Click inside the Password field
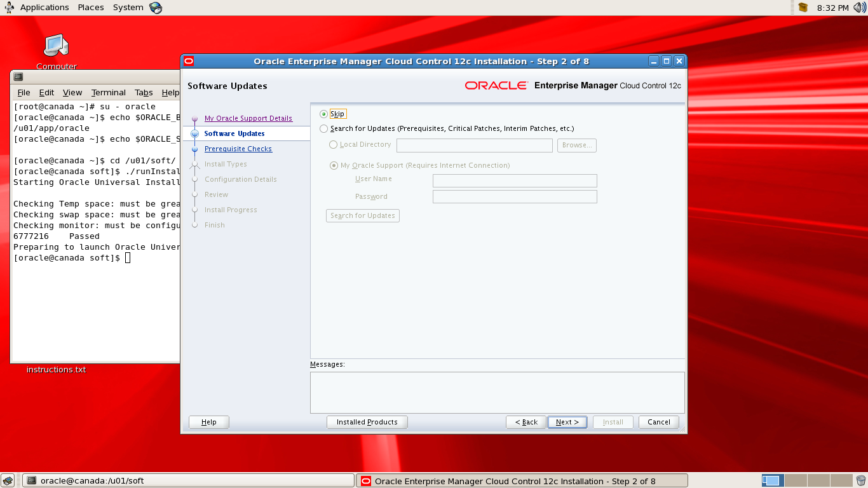868x488 pixels. pyautogui.click(x=514, y=196)
